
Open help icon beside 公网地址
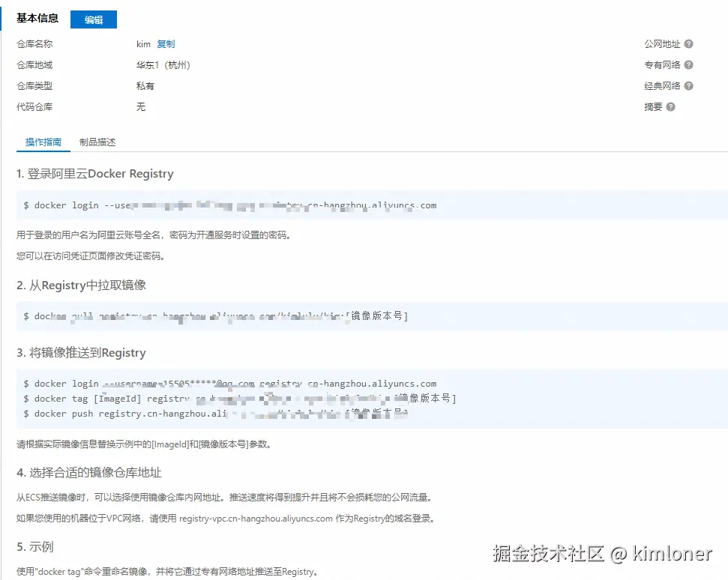[x=688, y=44]
